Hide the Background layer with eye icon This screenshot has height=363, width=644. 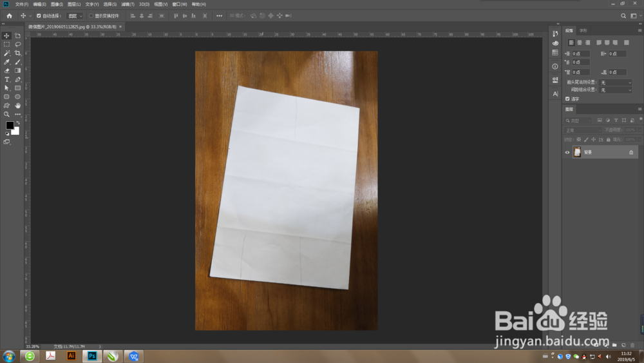coord(567,153)
